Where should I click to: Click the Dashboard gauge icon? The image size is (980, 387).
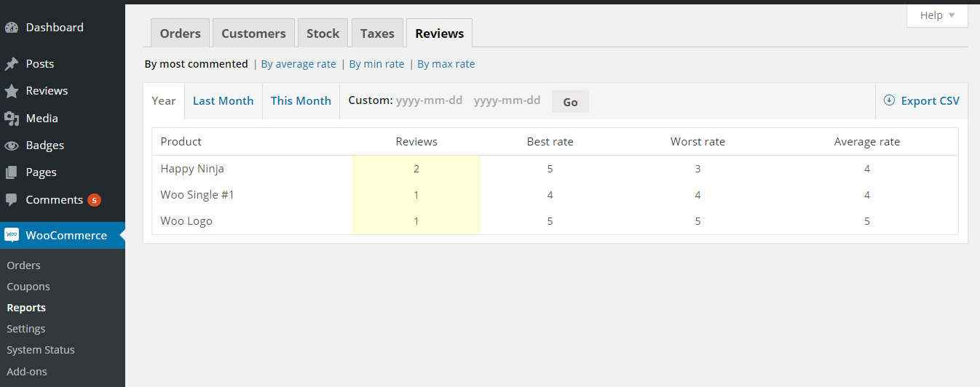[12, 28]
